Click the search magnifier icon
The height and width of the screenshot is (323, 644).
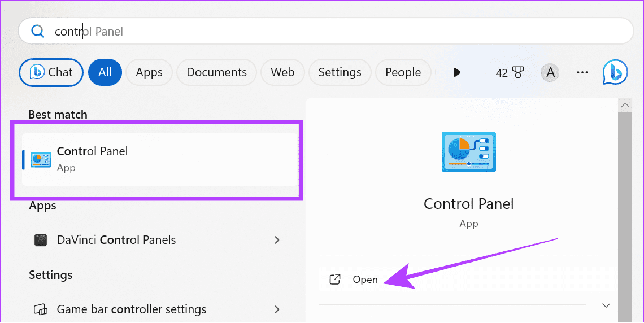tap(38, 31)
